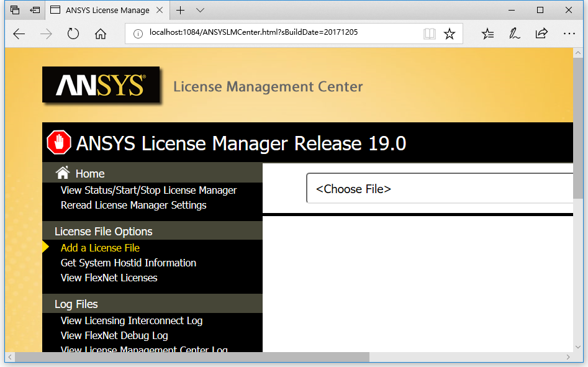Open a new browser tab

coord(181,10)
